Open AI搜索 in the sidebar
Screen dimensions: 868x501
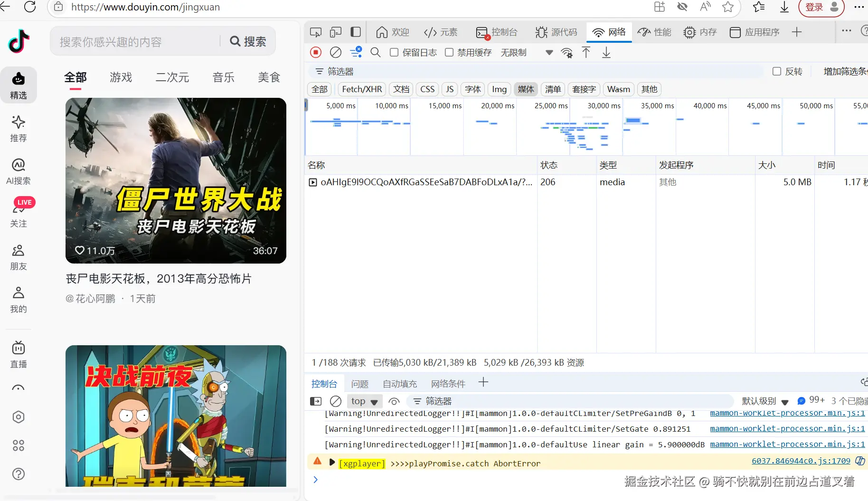coord(19,171)
